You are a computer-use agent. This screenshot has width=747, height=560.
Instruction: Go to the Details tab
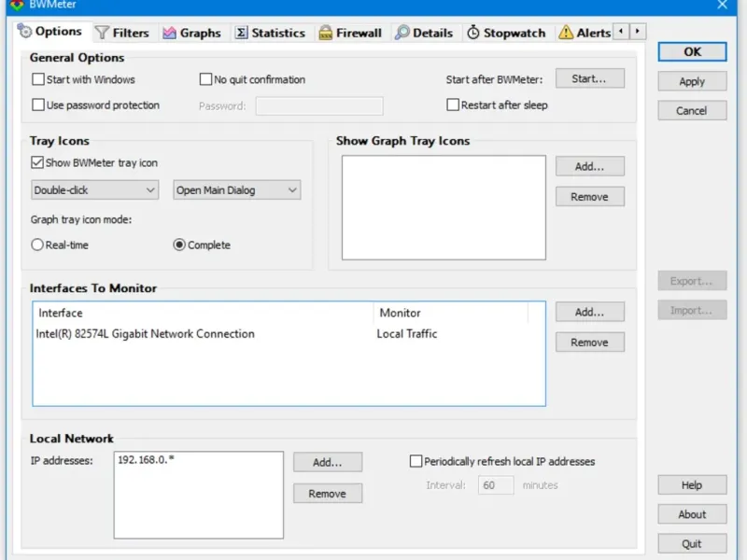pyautogui.click(x=425, y=33)
